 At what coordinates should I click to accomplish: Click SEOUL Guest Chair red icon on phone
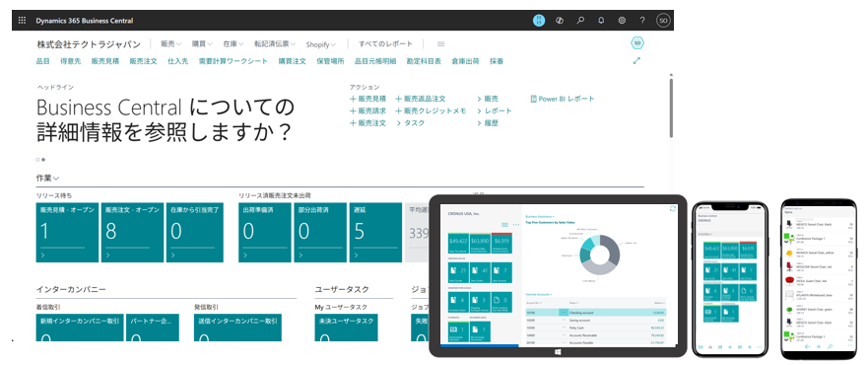click(789, 281)
